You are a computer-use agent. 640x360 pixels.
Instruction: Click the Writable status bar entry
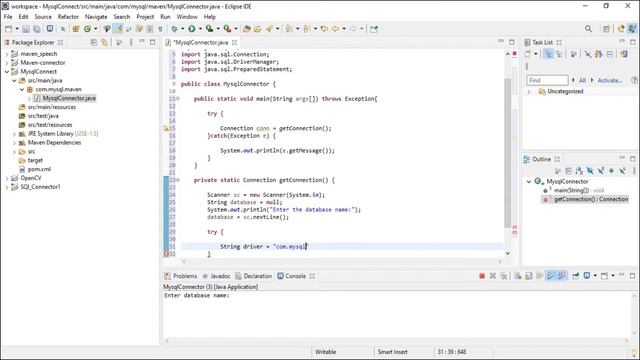tap(325, 352)
